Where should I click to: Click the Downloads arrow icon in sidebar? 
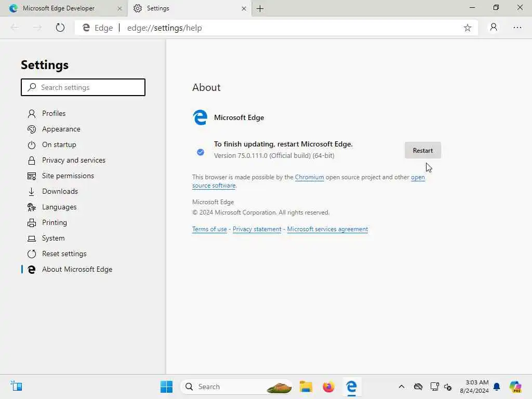[32, 192]
